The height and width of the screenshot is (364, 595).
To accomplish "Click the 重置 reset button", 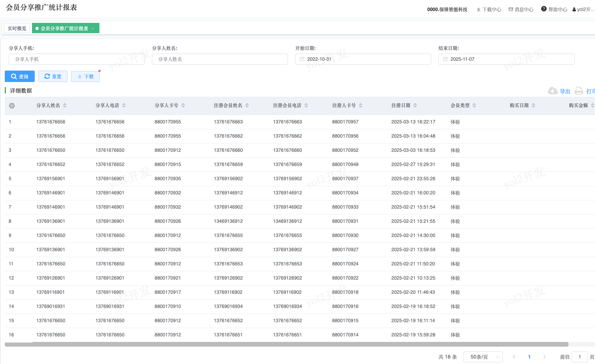I will (x=53, y=77).
